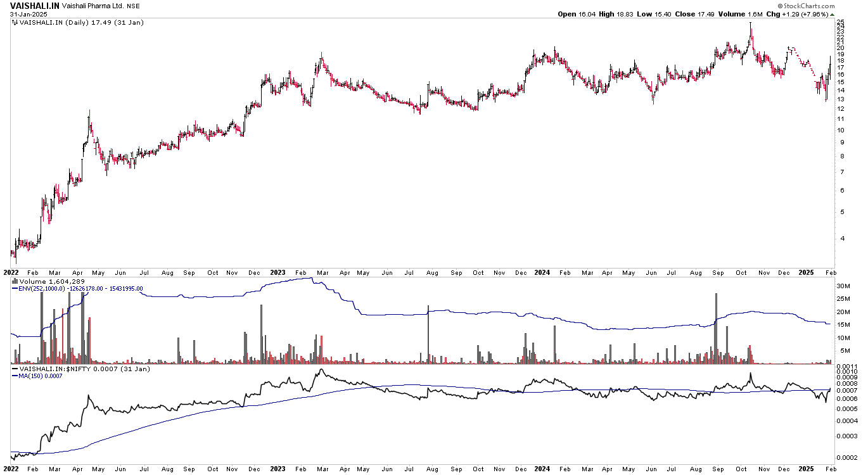Select the Vaishali Pharma Ltd. company name
The height and width of the screenshot is (475, 868).
coord(92,6)
